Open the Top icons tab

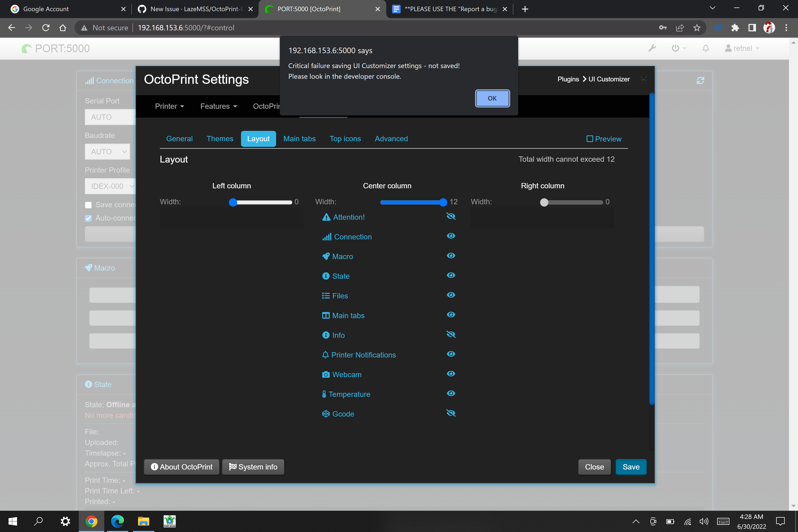click(345, 138)
